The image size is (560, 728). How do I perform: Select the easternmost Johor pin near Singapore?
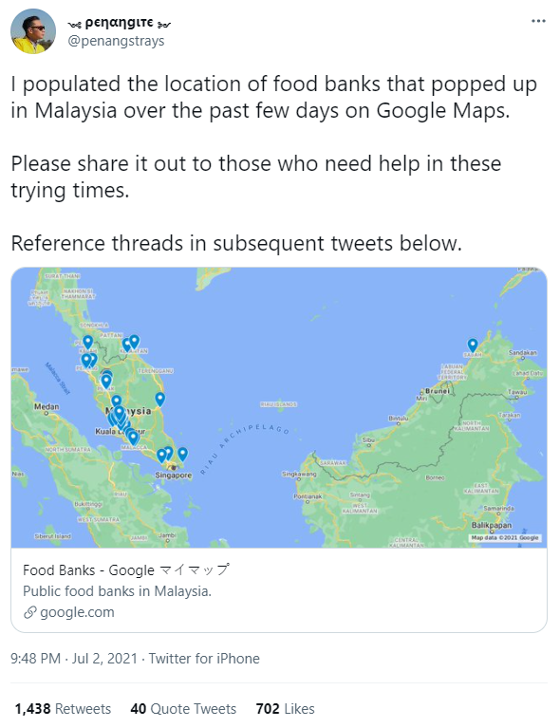tap(182, 454)
